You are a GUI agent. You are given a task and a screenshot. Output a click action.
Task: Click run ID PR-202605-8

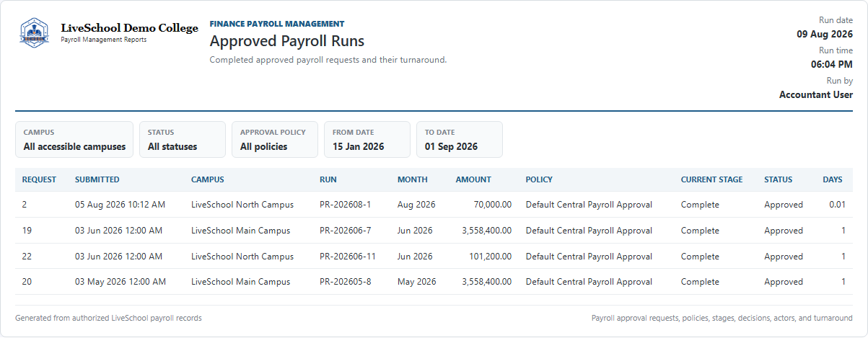point(345,282)
